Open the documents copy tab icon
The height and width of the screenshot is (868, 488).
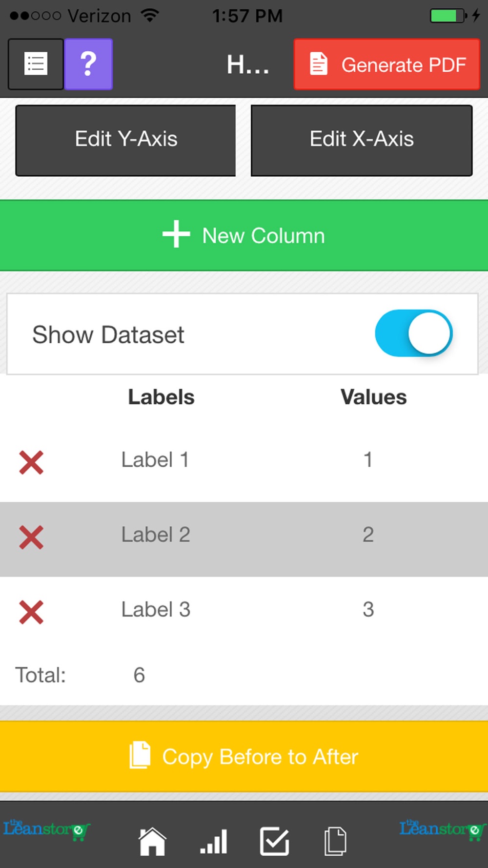336,841
